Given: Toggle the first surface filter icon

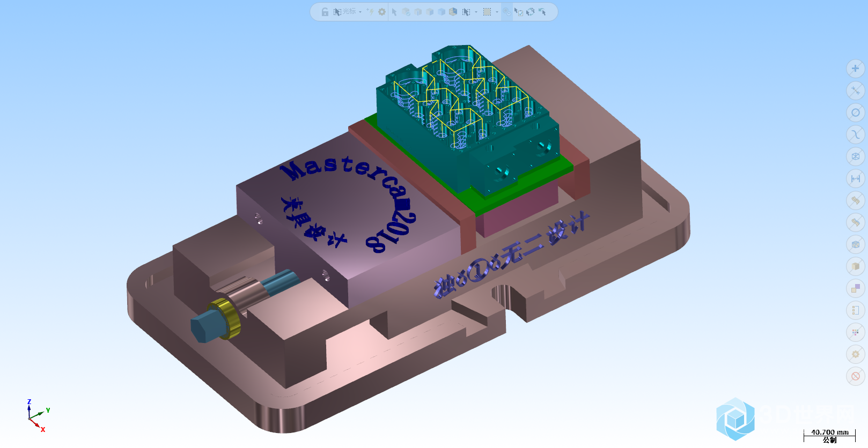Looking at the screenshot, I should [856, 200].
